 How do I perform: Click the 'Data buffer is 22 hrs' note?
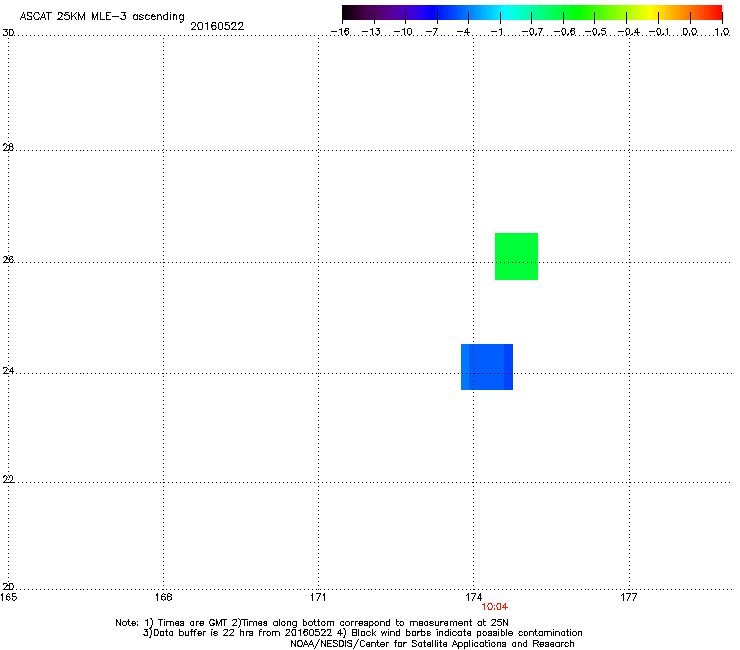pos(362,633)
